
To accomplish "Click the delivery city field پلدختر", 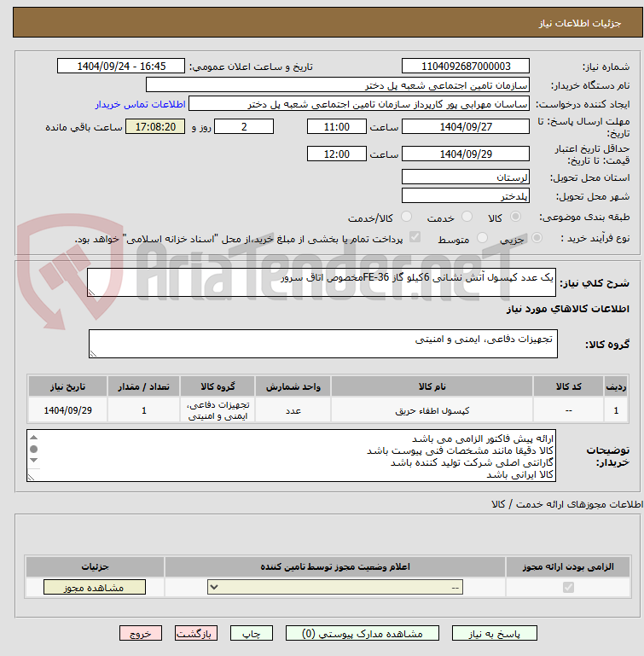I will coord(466,196).
